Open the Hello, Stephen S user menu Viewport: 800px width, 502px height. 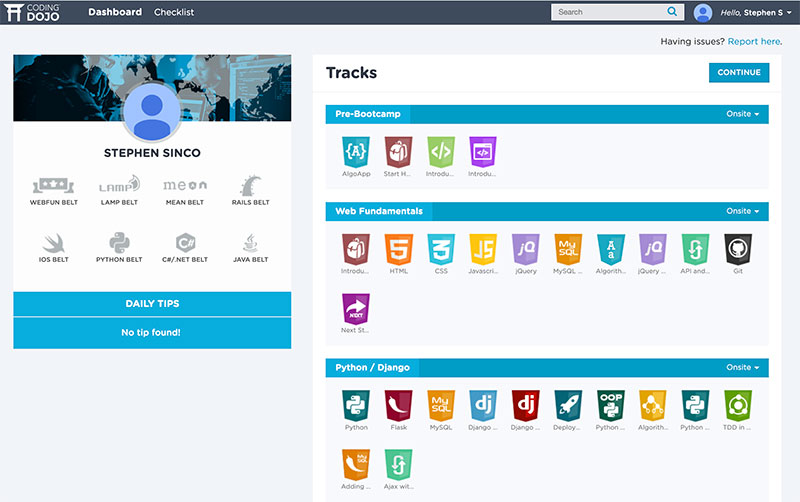756,12
